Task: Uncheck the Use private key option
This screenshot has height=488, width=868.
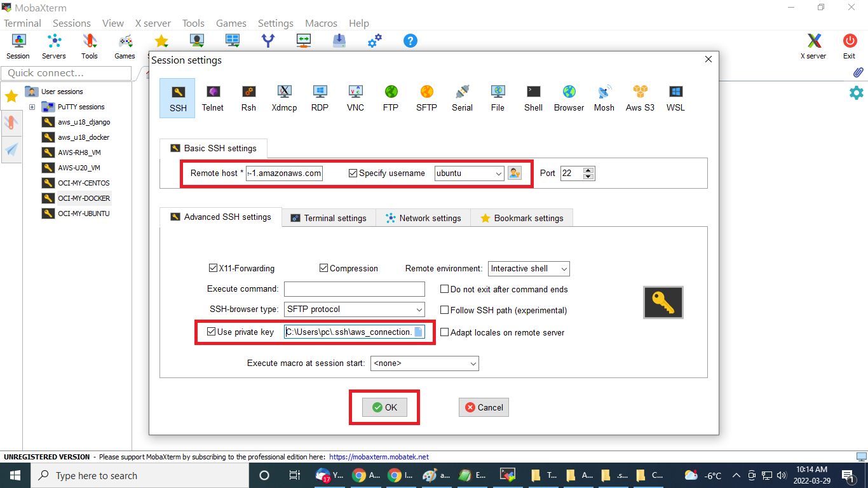Action: tap(212, 332)
